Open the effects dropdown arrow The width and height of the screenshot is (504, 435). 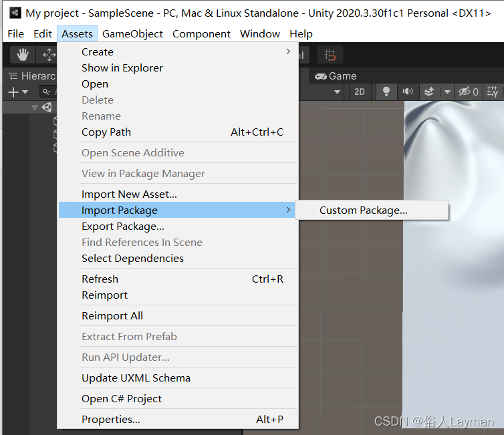point(447,92)
